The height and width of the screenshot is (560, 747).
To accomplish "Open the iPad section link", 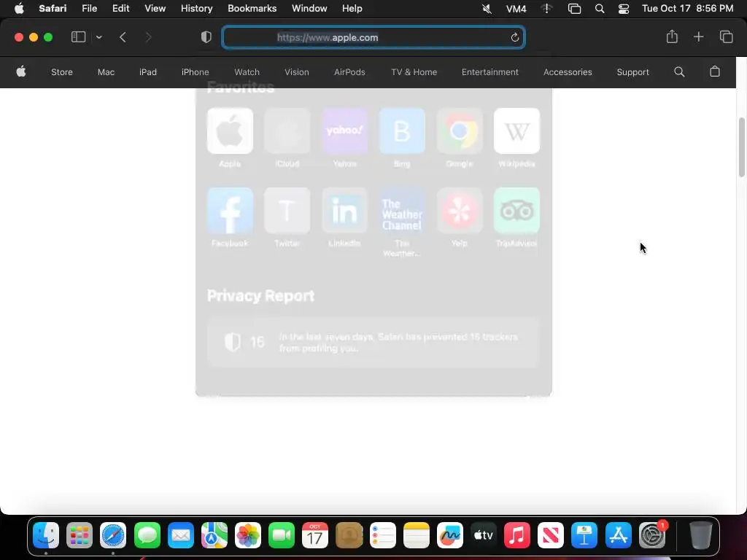I will [x=147, y=72].
